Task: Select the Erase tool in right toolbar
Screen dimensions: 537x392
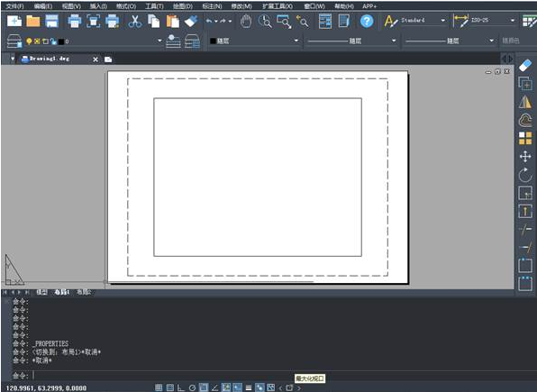Action: [525, 65]
